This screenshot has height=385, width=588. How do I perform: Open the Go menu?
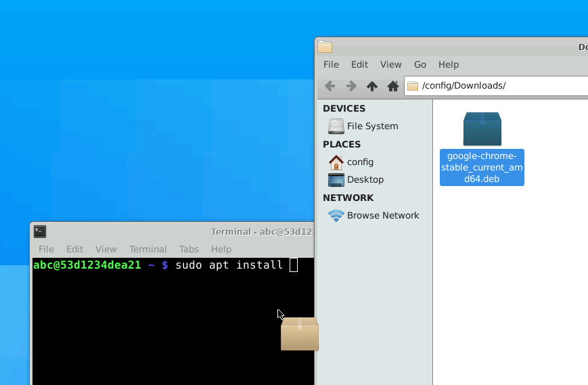click(420, 64)
